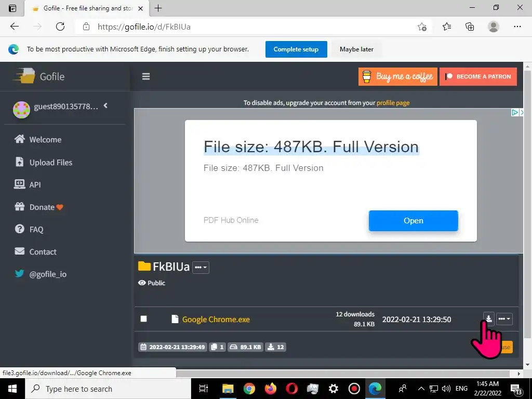This screenshot has width=532, height=399.
Task: Add this page to favorites star
Action: pyautogui.click(x=422, y=26)
